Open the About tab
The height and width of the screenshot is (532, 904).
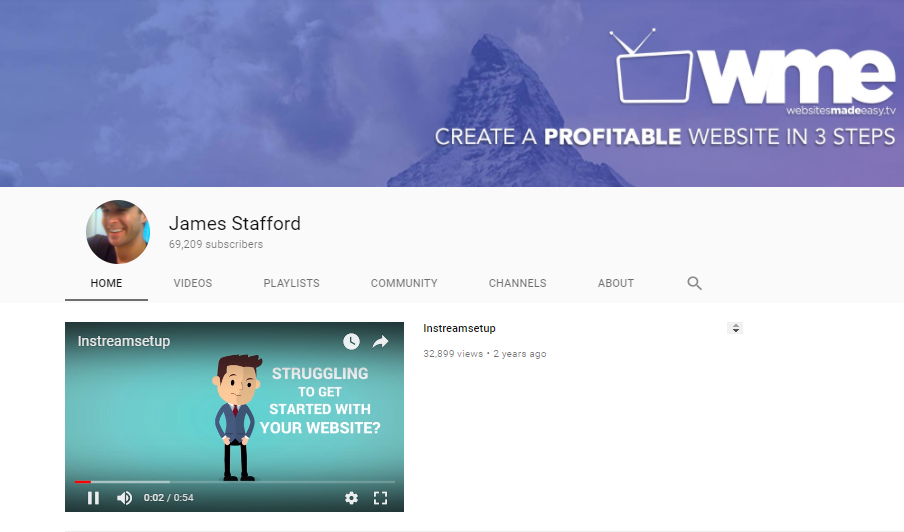click(x=616, y=283)
